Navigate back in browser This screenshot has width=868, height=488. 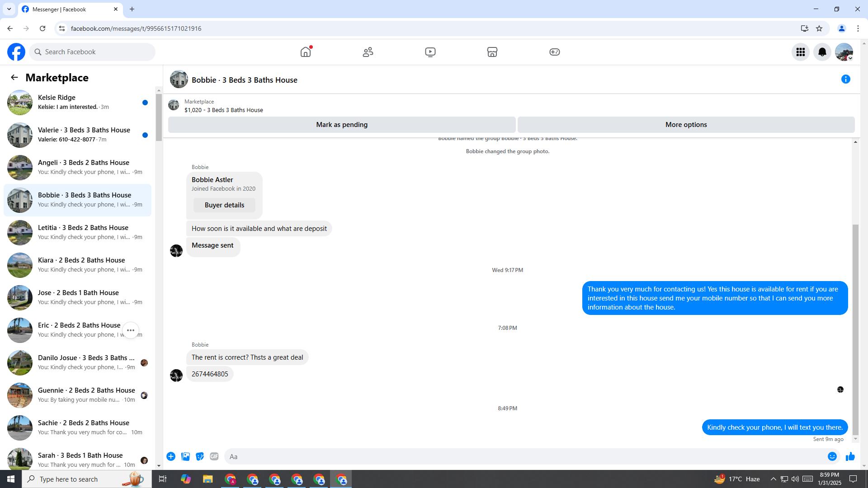click(10, 28)
